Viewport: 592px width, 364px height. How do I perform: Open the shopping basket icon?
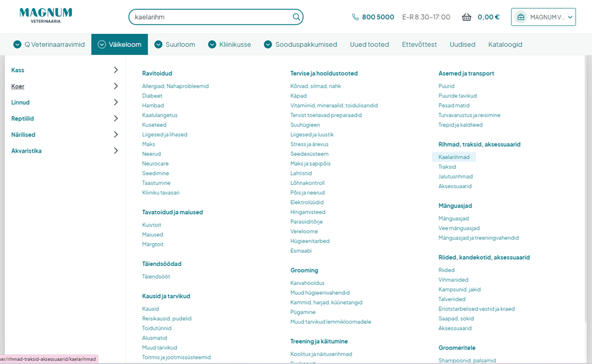coord(467,17)
